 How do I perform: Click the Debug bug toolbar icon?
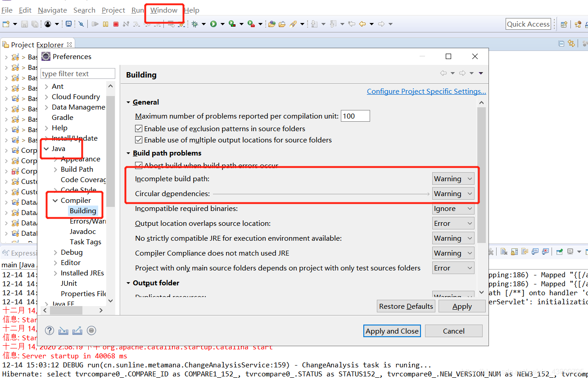pos(195,24)
